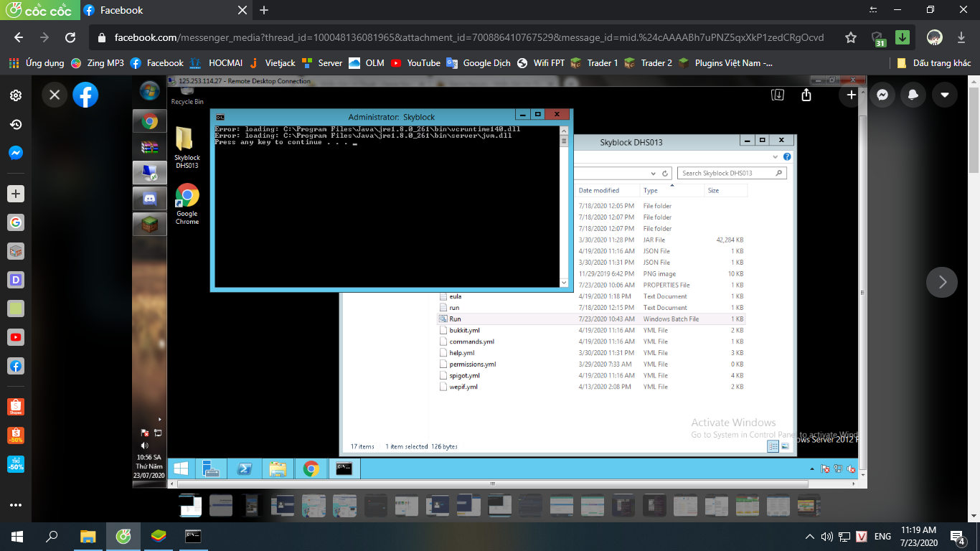Viewport: 980px width, 551px height.
Task: Open the Facebook create plus menu
Action: pos(852,95)
